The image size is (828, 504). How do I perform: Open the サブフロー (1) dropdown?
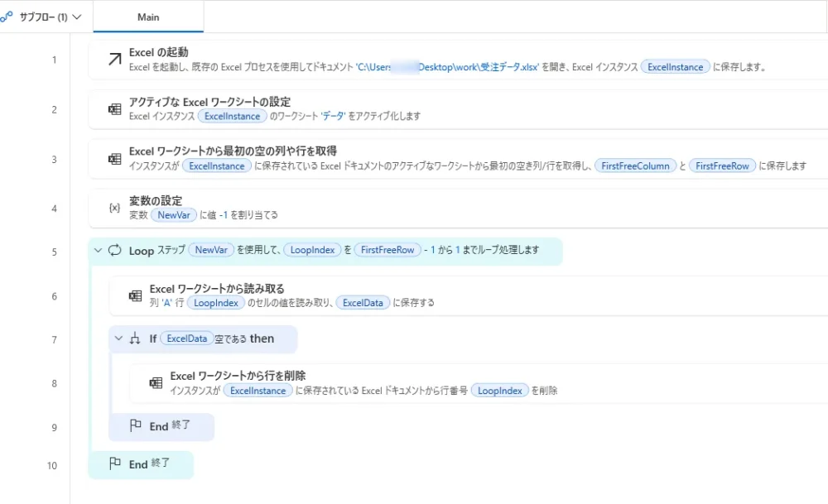[x=46, y=17]
